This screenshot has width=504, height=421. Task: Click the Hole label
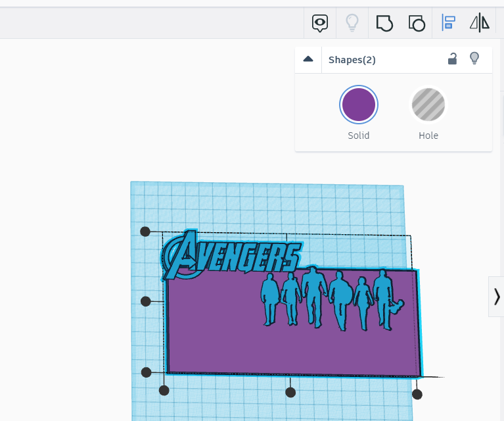coord(428,136)
